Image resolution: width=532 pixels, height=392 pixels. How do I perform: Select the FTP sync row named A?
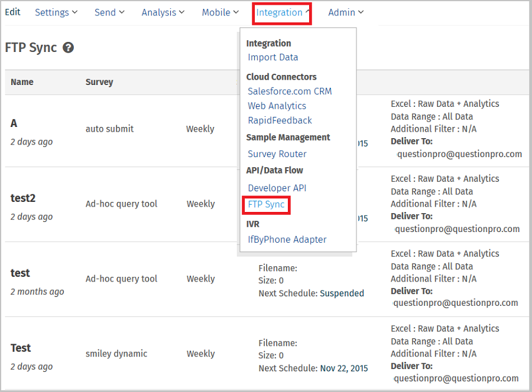14,123
